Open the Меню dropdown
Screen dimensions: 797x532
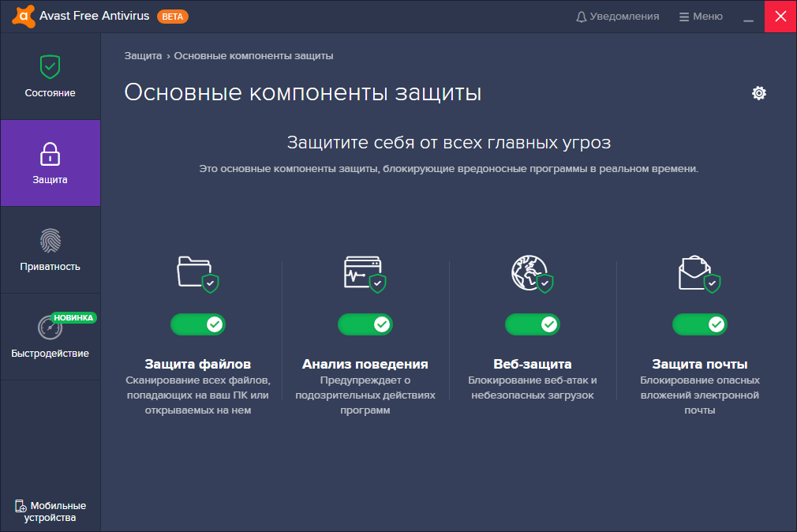(699, 16)
